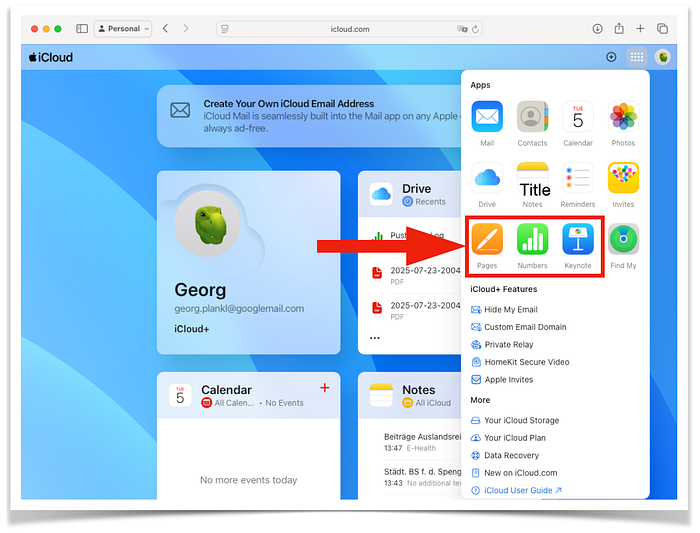Screen dimensions: 700x533
Task: Click Drive tile header
Action: [410, 194]
